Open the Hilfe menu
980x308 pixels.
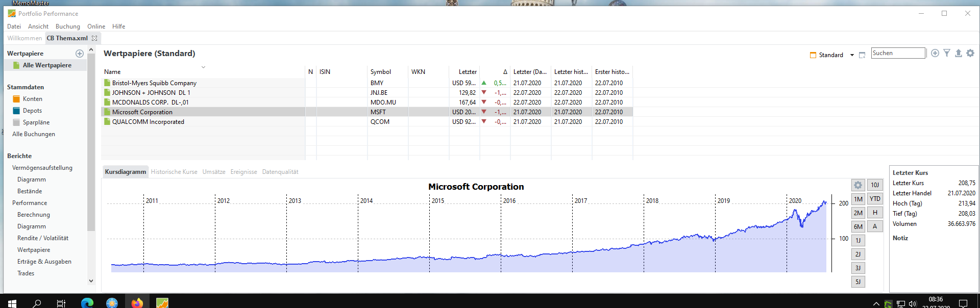pyautogui.click(x=118, y=27)
